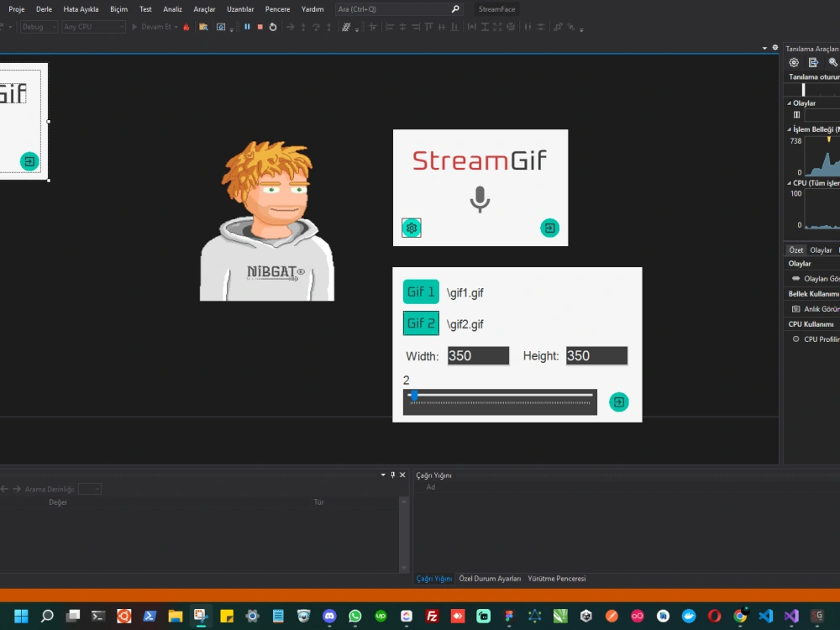The image size is (840, 630).
Task: Click the NIBGAT hoodie character image
Action: pyautogui.click(x=267, y=221)
